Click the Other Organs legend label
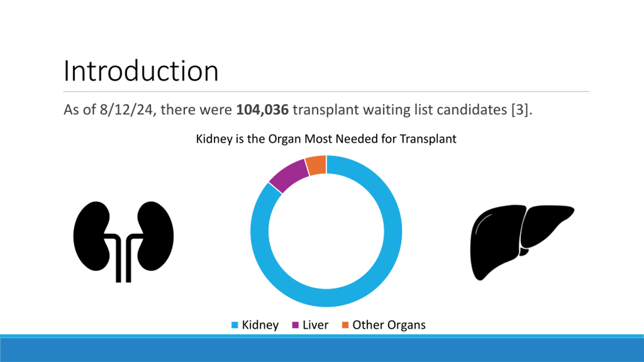This screenshot has height=362, width=644. pyautogui.click(x=389, y=325)
